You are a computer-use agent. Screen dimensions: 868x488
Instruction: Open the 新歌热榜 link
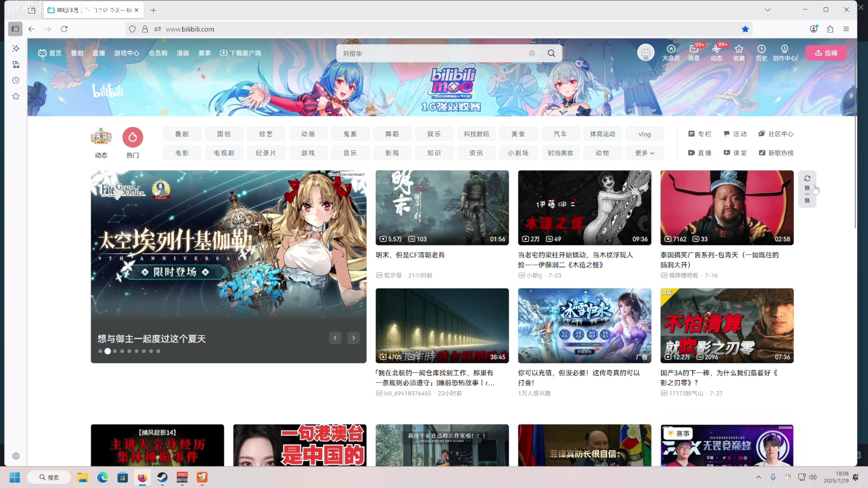(x=776, y=153)
